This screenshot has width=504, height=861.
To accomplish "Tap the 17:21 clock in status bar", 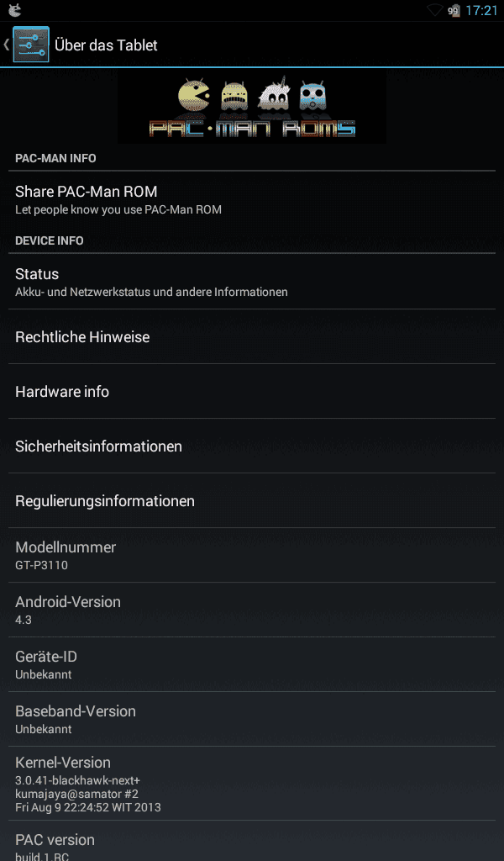I will (481, 10).
